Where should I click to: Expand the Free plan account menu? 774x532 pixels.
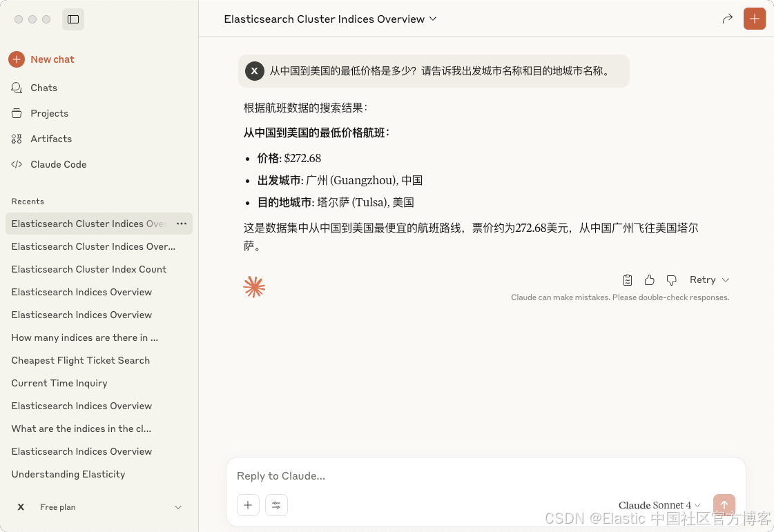click(178, 507)
